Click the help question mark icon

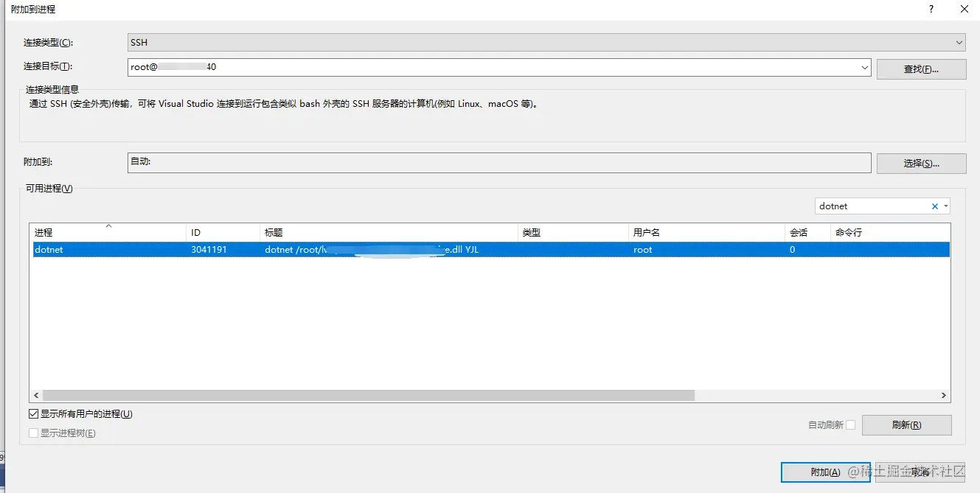931,10
